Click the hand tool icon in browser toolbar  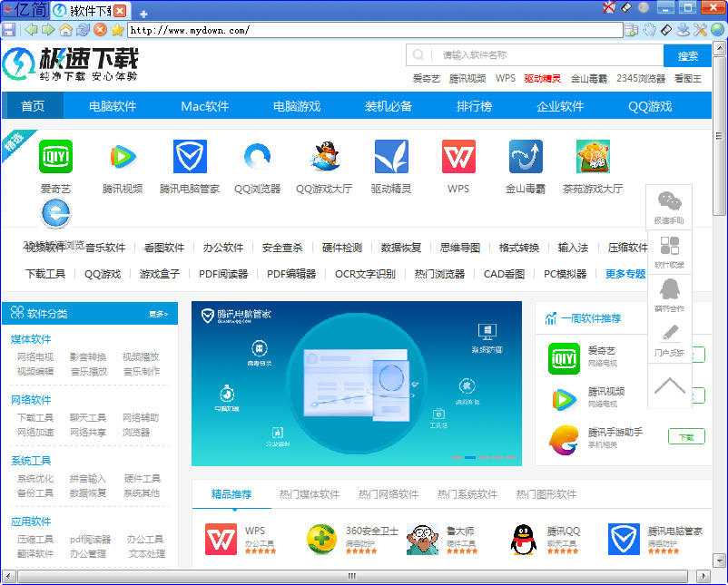[x=649, y=30]
